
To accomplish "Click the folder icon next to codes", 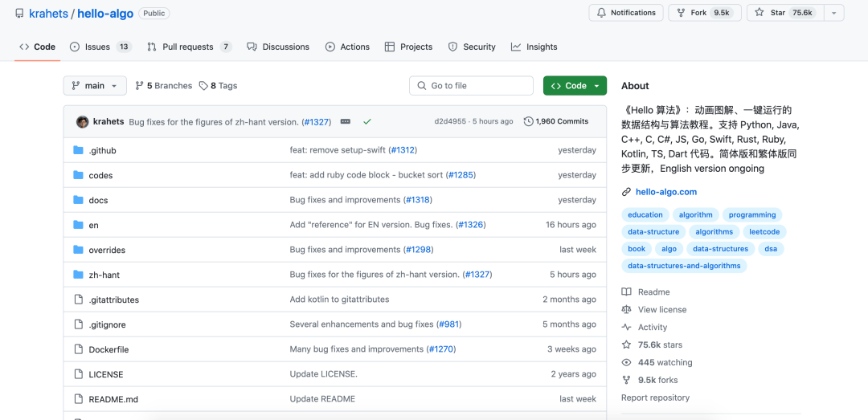I will coord(78,175).
